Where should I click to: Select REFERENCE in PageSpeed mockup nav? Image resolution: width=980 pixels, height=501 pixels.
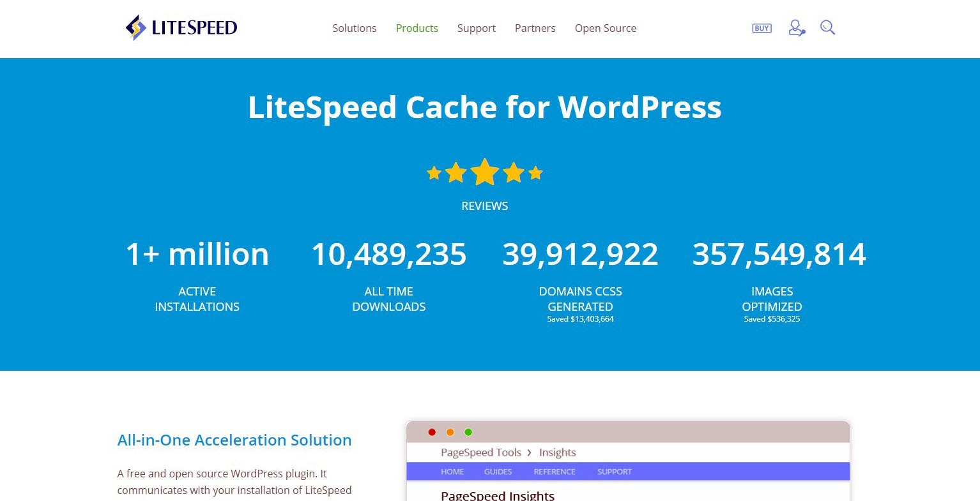coord(555,472)
